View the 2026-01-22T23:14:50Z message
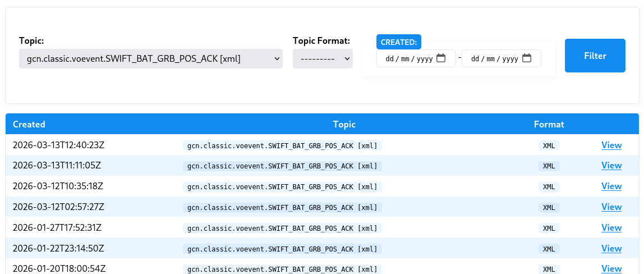 point(611,249)
